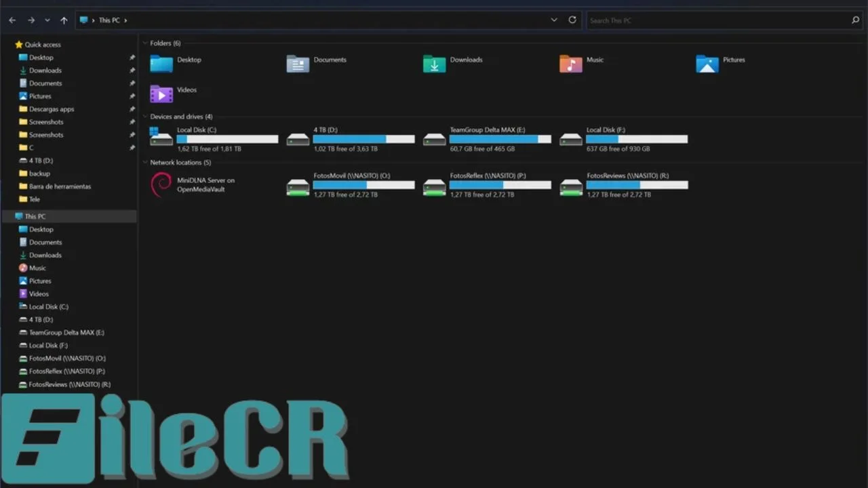The width and height of the screenshot is (868, 488).
Task: Open the Documents folder icon
Action: [x=298, y=64]
